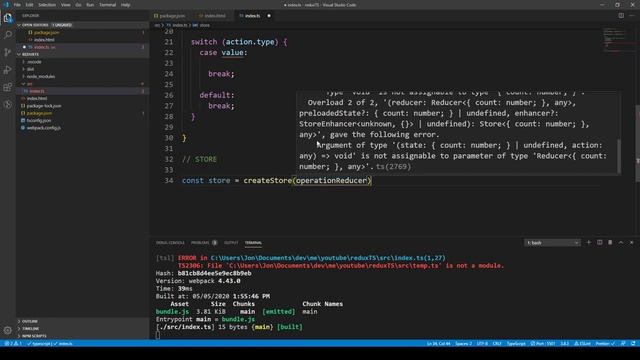The width and height of the screenshot is (640, 360).
Task: Open the bash terminal selector dropdown
Action: (x=552, y=243)
